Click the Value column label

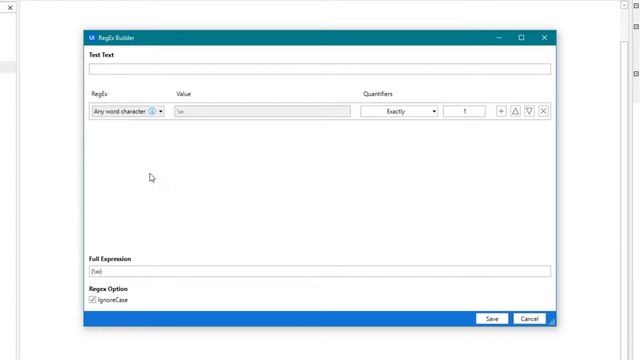[183, 94]
